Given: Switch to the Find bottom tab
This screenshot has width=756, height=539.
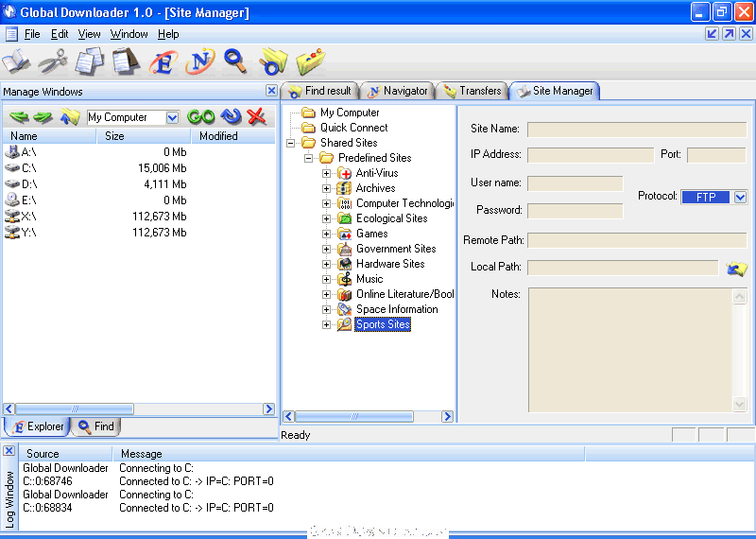Looking at the screenshot, I should pyautogui.click(x=96, y=426).
